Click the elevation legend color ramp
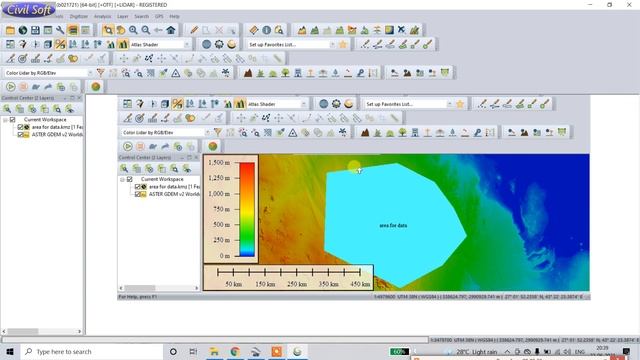 click(247, 209)
